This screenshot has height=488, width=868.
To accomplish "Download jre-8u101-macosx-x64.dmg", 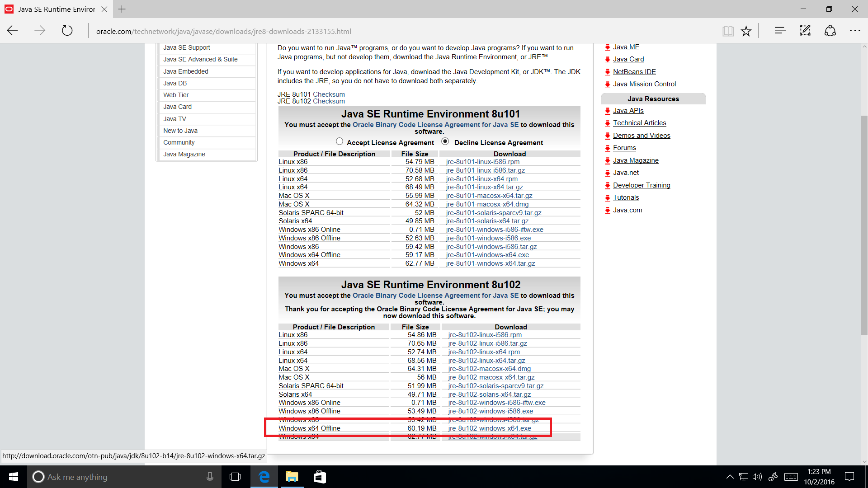I will pyautogui.click(x=487, y=204).
